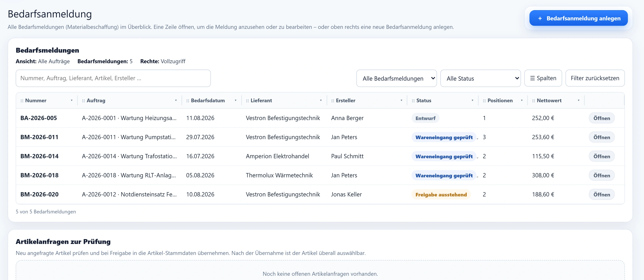Click Öffnen for BM-2026-011

(602, 137)
